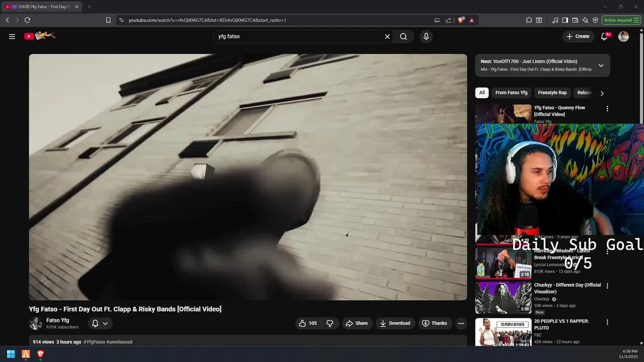Show more filter chips with right arrow
Screen dimensions: 644x362
pyautogui.click(x=602, y=93)
